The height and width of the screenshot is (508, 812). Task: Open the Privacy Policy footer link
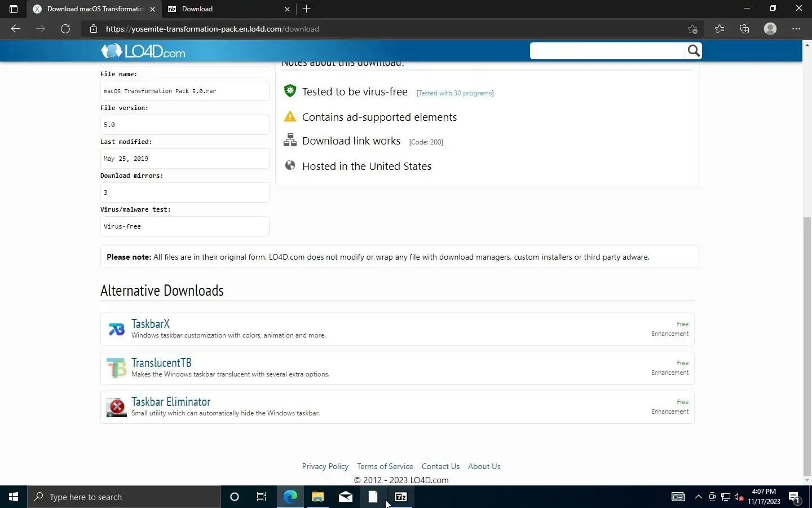325,466
